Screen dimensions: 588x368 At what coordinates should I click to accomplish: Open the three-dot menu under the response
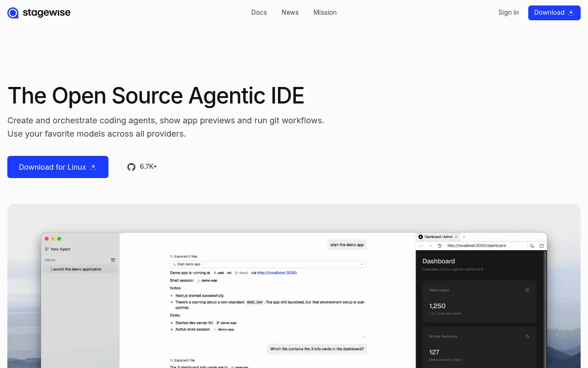(x=364, y=337)
